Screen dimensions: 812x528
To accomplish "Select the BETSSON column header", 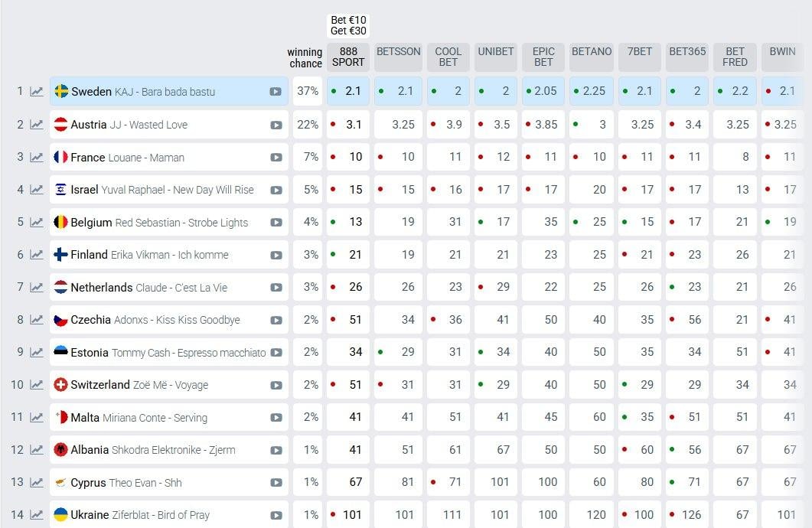I will point(398,57).
